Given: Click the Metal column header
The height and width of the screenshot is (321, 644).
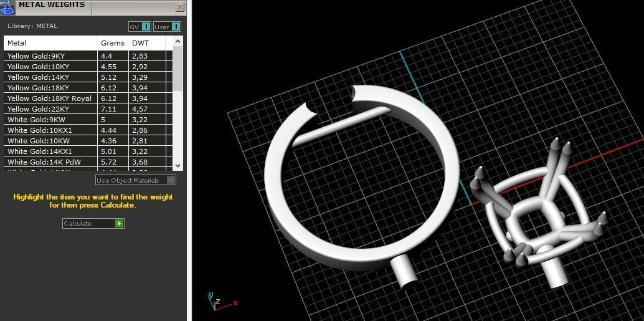Looking at the screenshot, I should coord(50,43).
